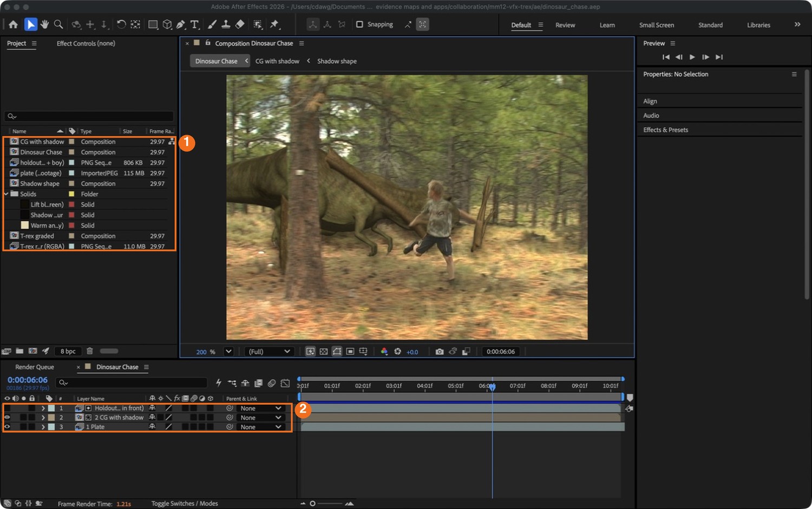Select the Hand tool
The image size is (812, 509).
pyautogui.click(x=44, y=24)
